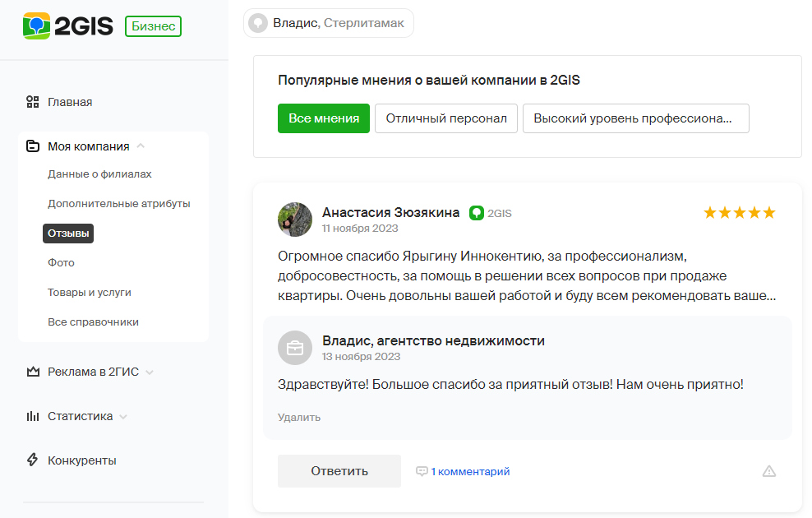The image size is (812, 518).
Task: Click the Конкуренты lightning icon
Action: click(33, 460)
